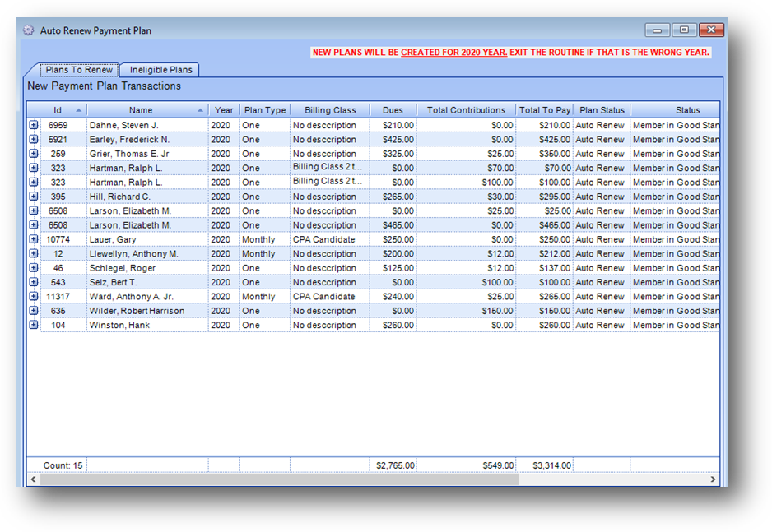Click the Billing Class column header
The image size is (772, 532).
tap(330, 110)
